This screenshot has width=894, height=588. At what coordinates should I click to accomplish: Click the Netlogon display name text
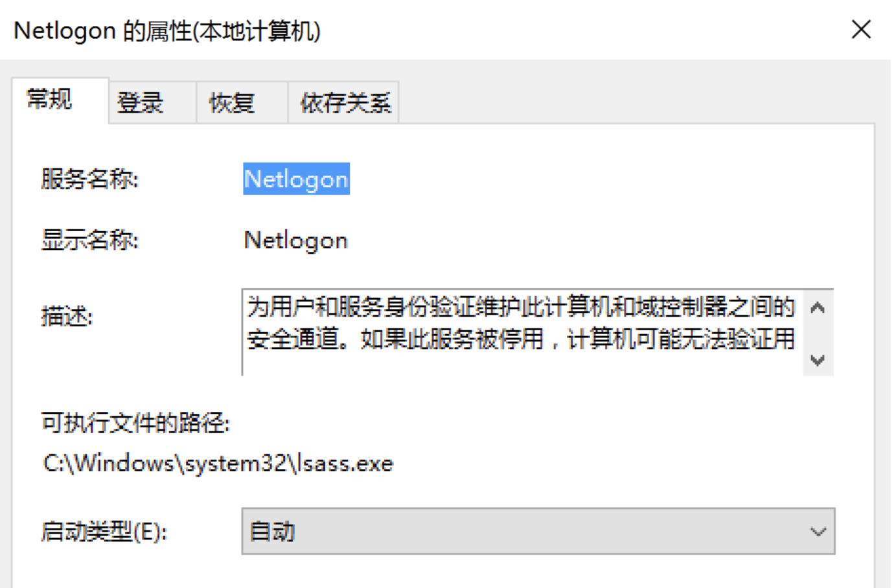pos(295,241)
